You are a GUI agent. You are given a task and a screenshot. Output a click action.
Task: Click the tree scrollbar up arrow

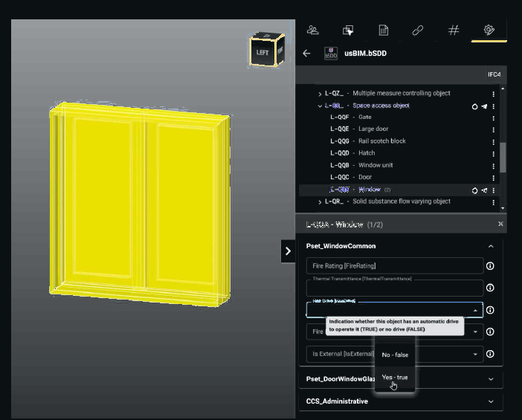(503, 88)
